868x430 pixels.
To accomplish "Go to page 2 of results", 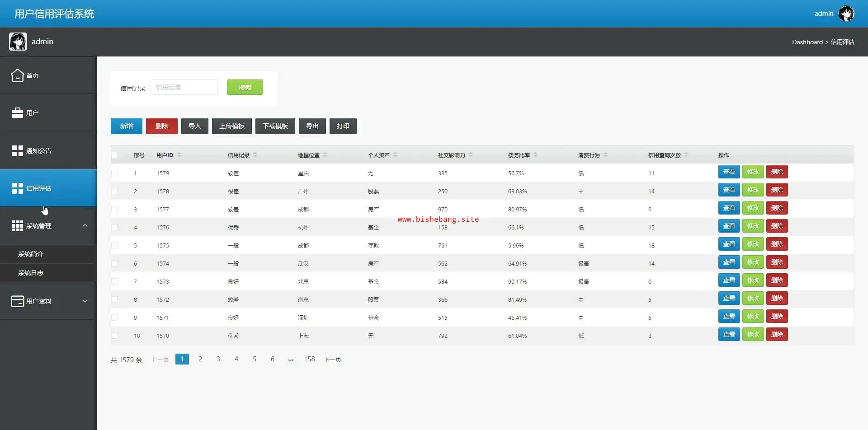I will pyautogui.click(x=200, y=359).
